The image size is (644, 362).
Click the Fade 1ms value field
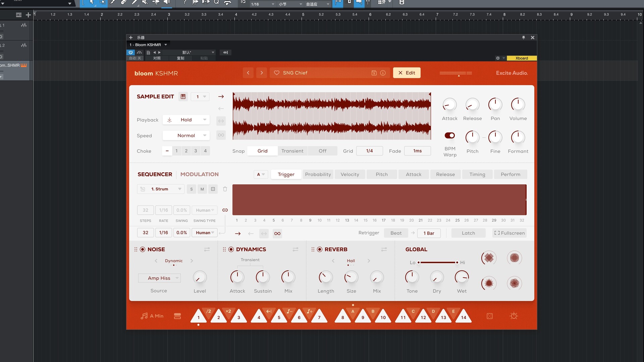coord(417,151)
